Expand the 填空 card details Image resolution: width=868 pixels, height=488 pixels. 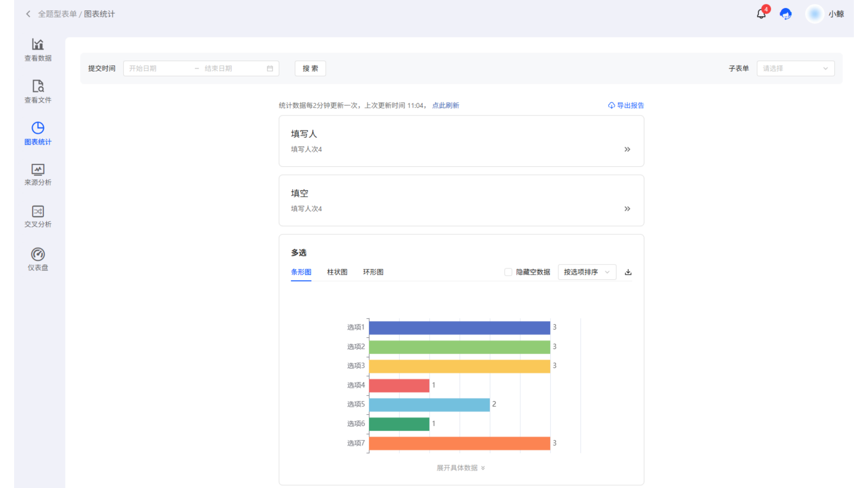pos(627,208)
